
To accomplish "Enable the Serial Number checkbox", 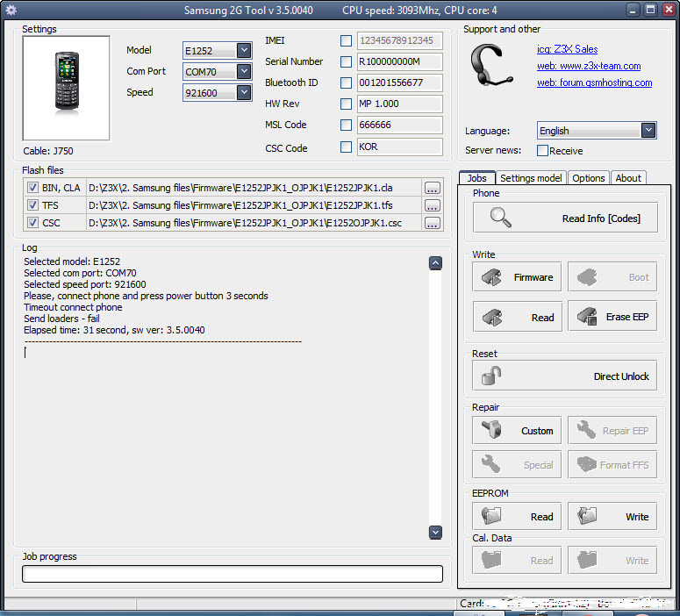I will pos(346,61).
